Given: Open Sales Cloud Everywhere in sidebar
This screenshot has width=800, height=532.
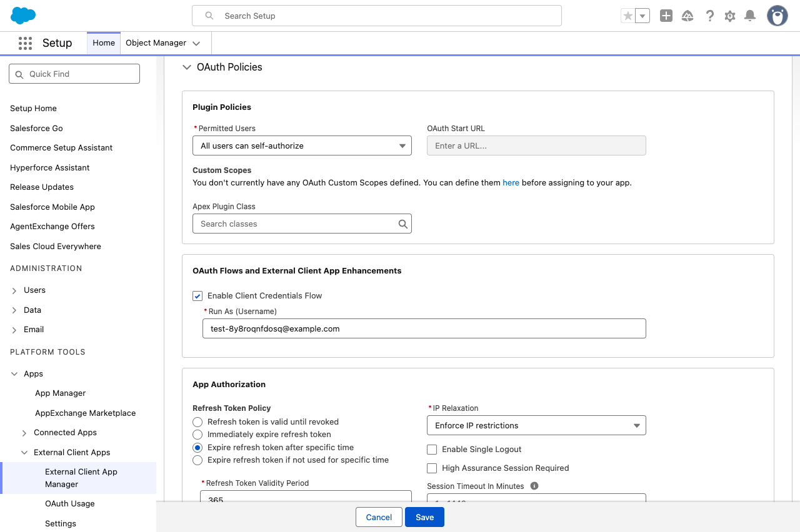Looking at the screenshot, I should pos(56,246).
